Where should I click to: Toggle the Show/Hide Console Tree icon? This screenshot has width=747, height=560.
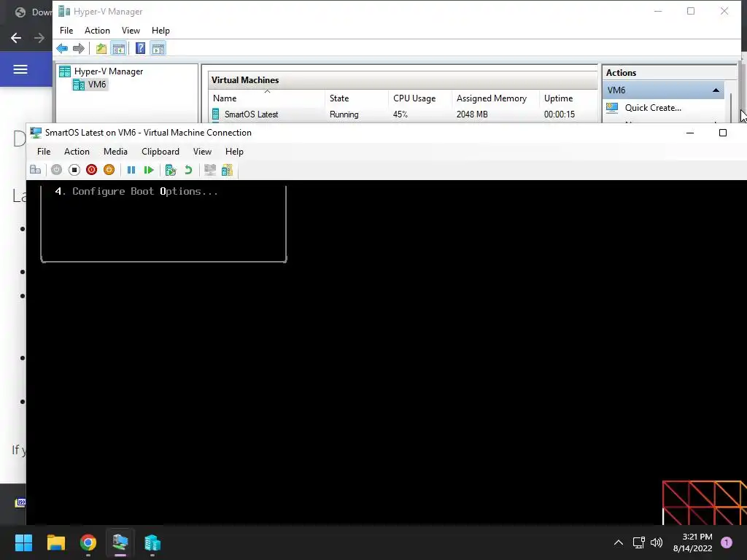click(119, 48)
